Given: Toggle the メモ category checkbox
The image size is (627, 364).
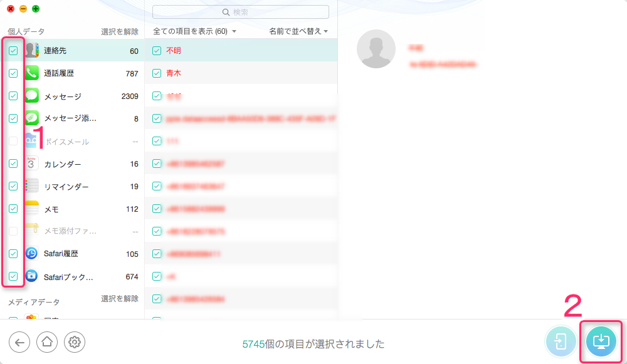Looking at the screenshot, I should [x=13, y=209].
